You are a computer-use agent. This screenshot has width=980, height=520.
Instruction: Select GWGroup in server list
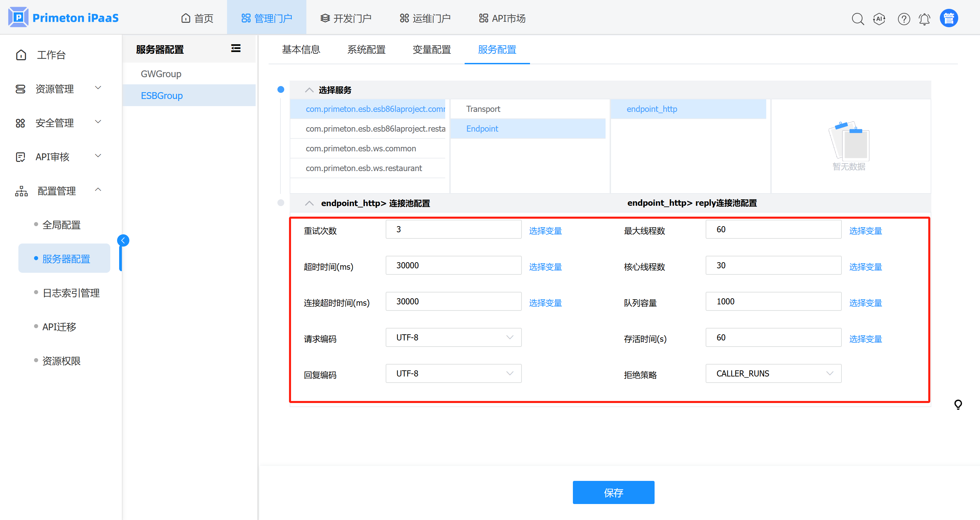(x=161, y=74)
